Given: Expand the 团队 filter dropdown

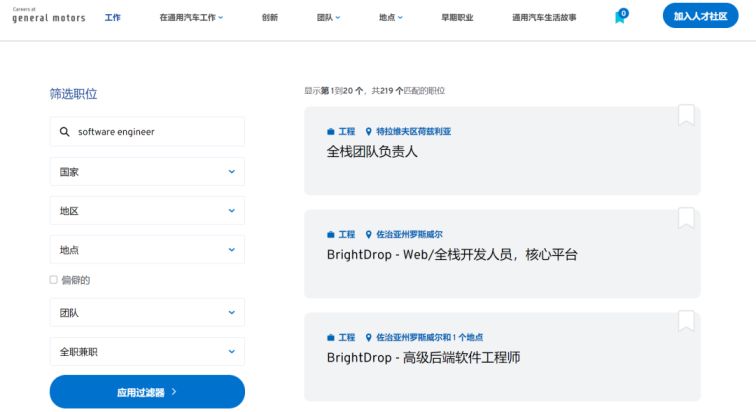Looking at the screenshot, I should coord(147,313).
